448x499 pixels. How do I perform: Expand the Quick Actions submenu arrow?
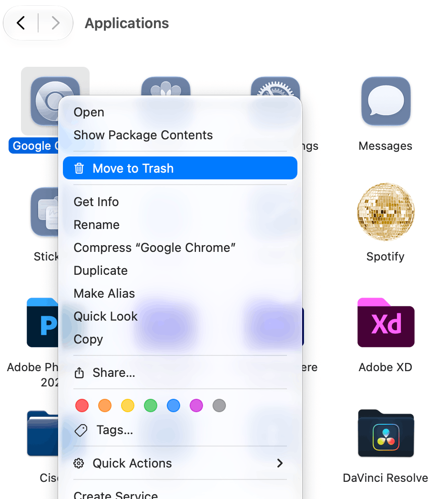(280, 463)
